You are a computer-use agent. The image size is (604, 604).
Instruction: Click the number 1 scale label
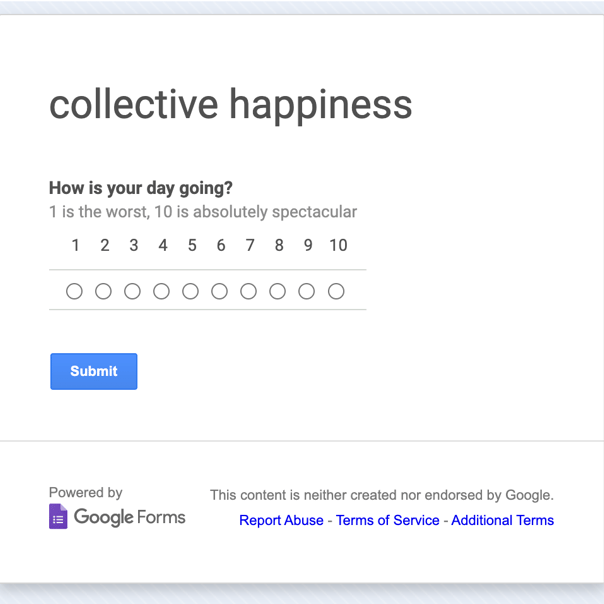point(76,245)
